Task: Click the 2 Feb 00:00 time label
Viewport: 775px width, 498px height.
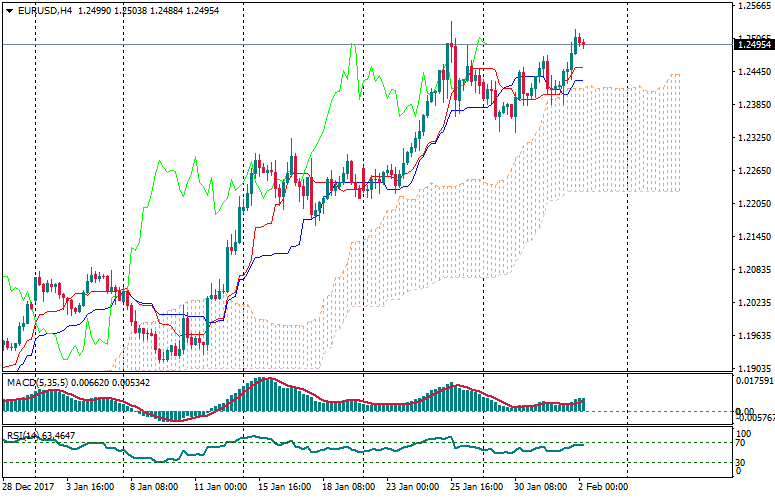Action: click(603, 487)
